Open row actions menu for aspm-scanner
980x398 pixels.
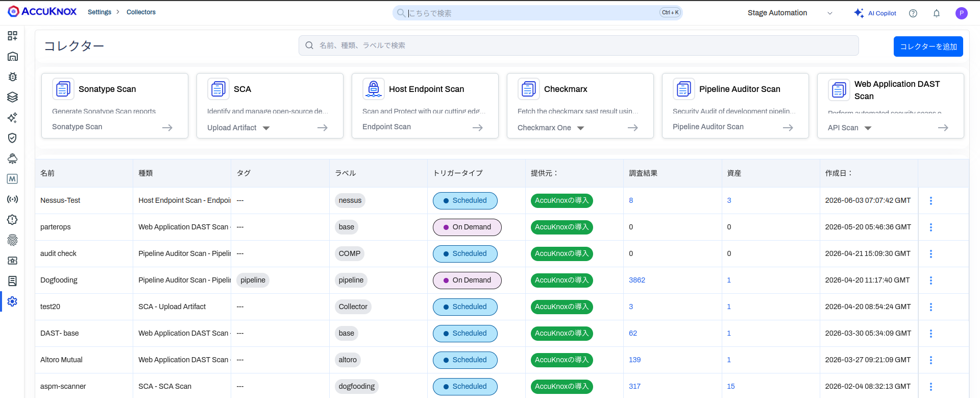tap(931, 387)
